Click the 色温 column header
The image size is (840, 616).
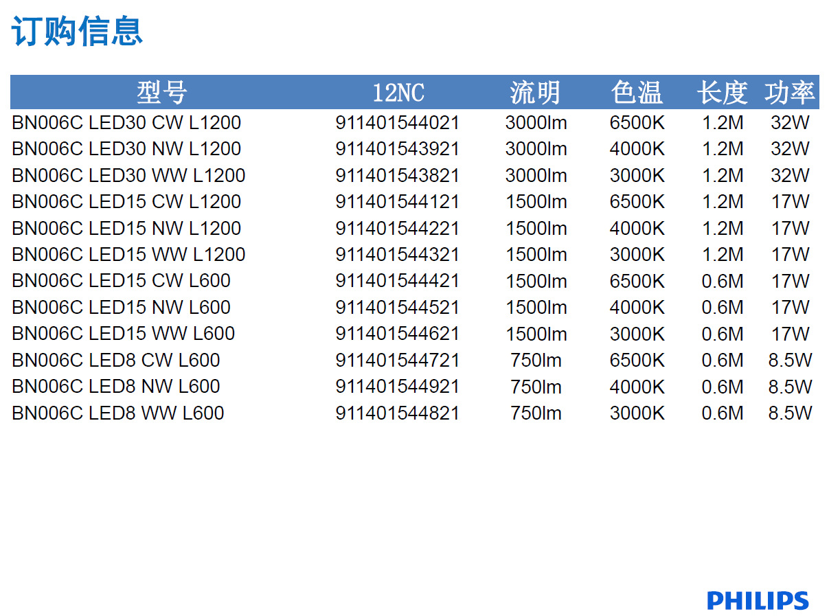637,92
